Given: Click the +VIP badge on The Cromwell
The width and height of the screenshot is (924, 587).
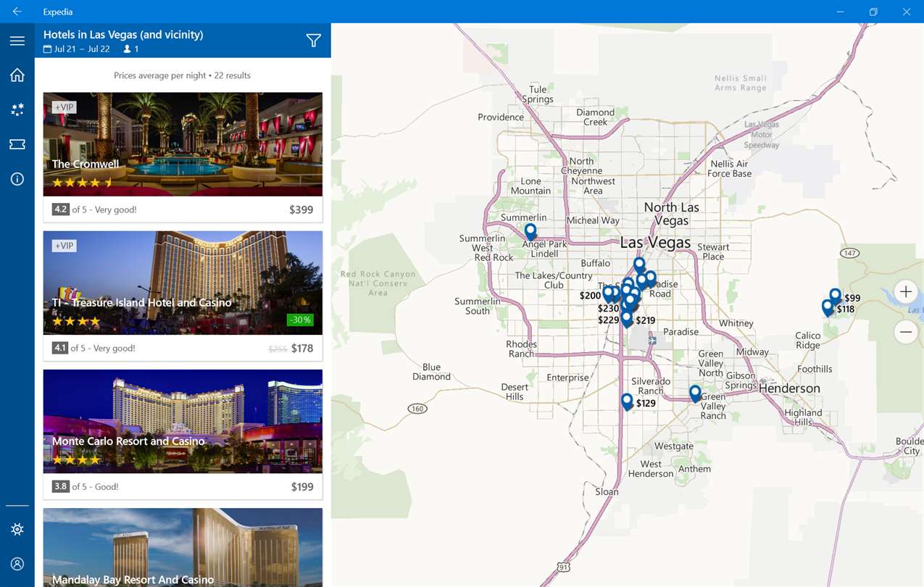Looking at the screenshot, I should [64, 107].
